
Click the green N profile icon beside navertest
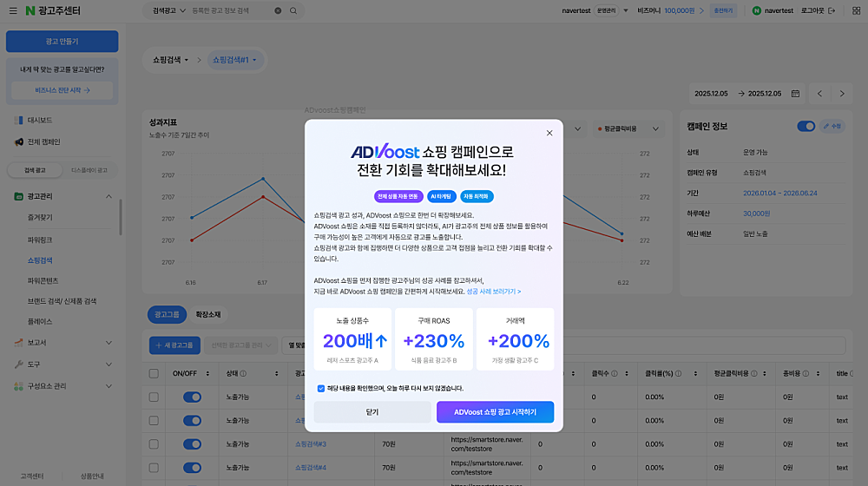tap(756, 10)
